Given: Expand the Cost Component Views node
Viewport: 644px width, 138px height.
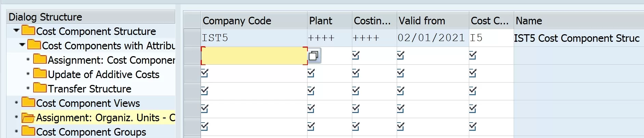Looking at the screenshot, I should pyautogui.click(x=16, y=103).
